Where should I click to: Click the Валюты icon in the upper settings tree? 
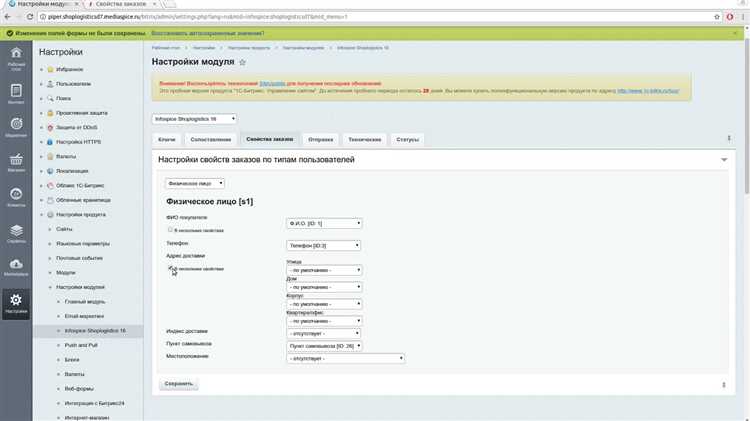tap(50, 156)
